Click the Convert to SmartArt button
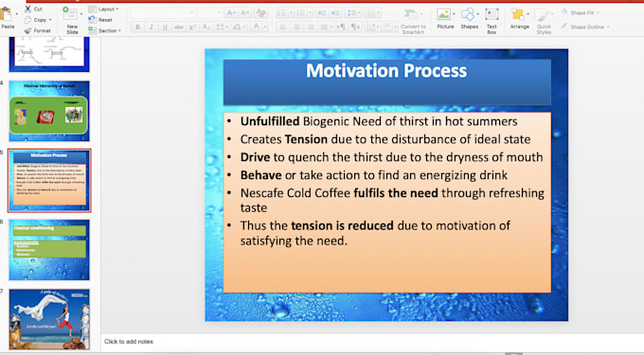This screenshot has height=355, width=644. point(412,21)
